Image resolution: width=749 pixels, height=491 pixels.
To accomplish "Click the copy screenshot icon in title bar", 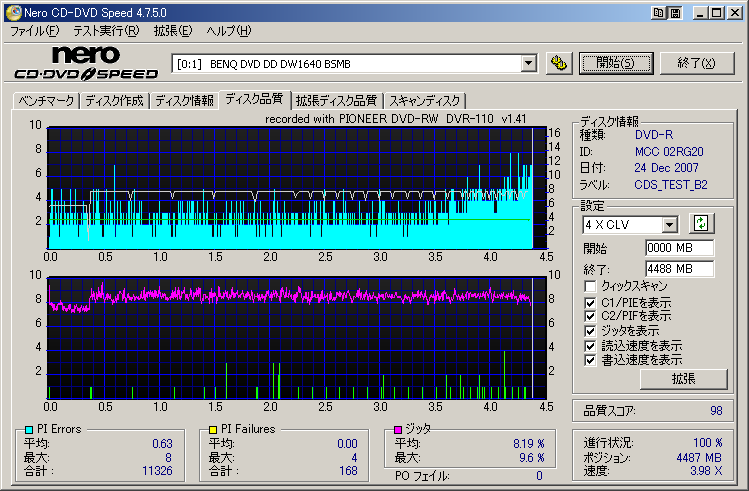I will click(658, 13).
